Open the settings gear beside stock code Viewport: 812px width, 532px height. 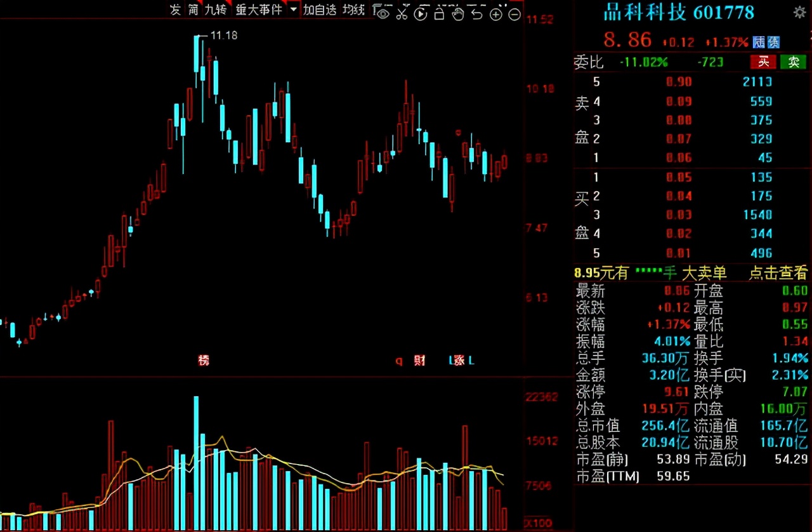tap(799, 12)
